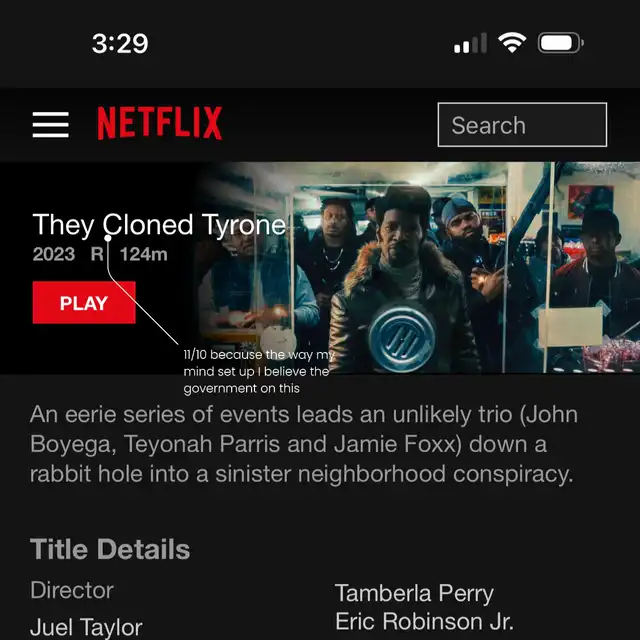Tap the battery indicator

tap(561, 42)
